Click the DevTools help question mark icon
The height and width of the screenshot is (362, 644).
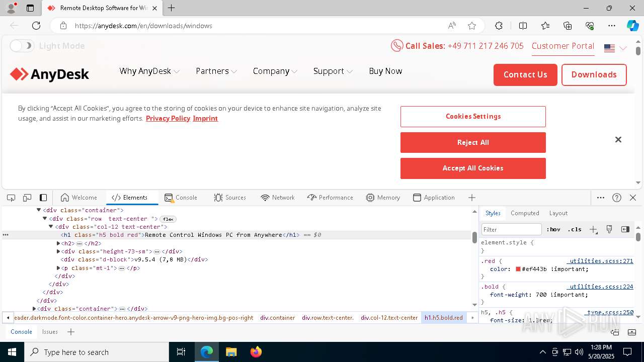(x=617, y=198)
